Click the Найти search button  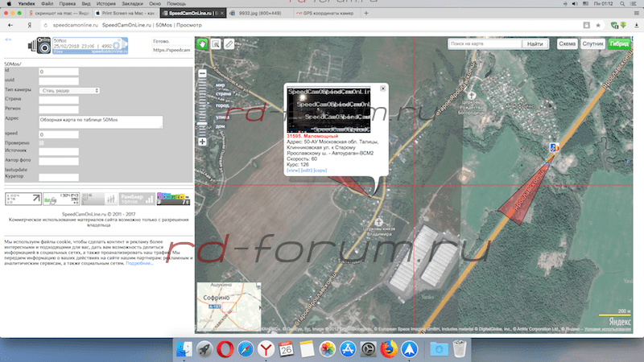(x=535, y=43)
